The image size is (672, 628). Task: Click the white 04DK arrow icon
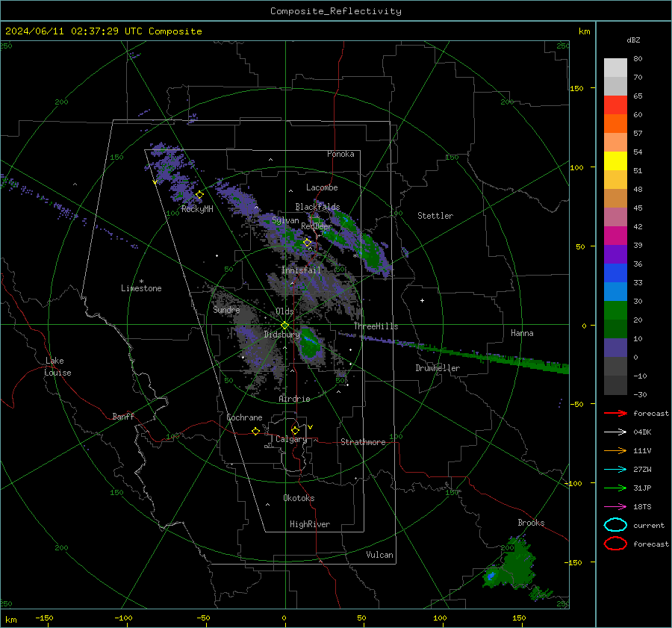click(615, 432)
